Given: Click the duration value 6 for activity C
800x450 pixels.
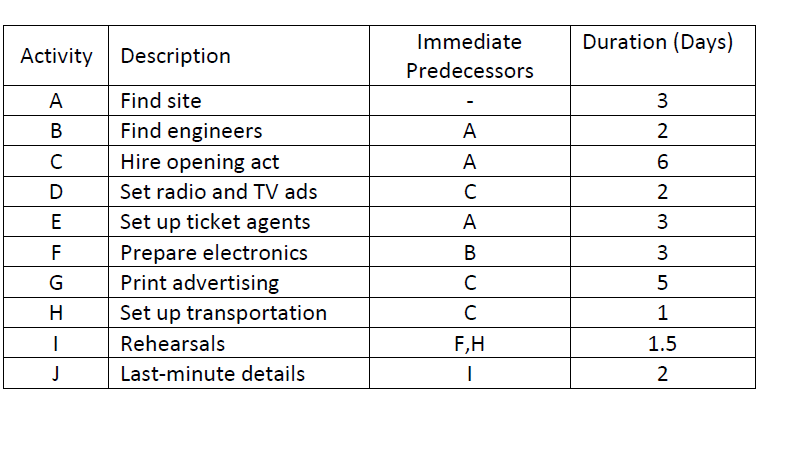Looking at the screenshot, I should pos(662,162).
